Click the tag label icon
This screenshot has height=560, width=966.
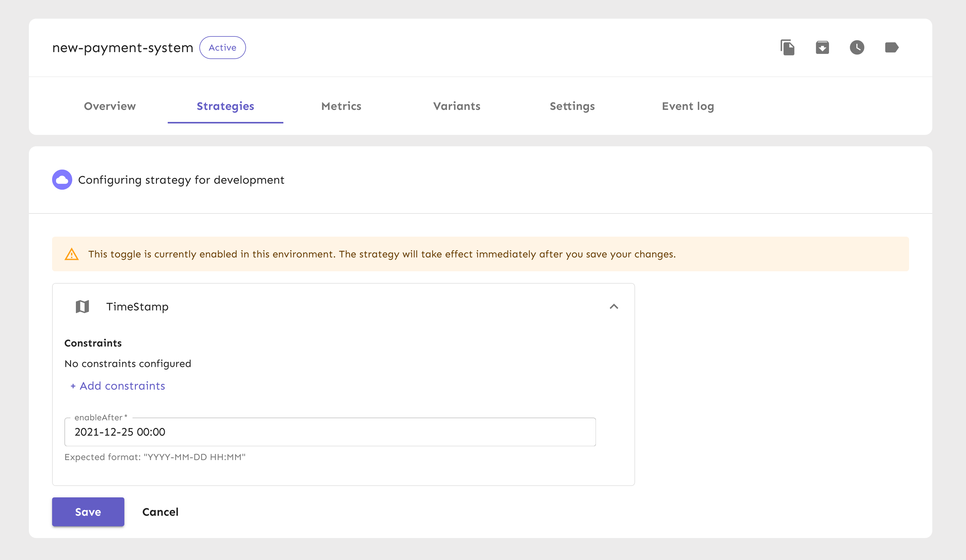pos(892,48)
